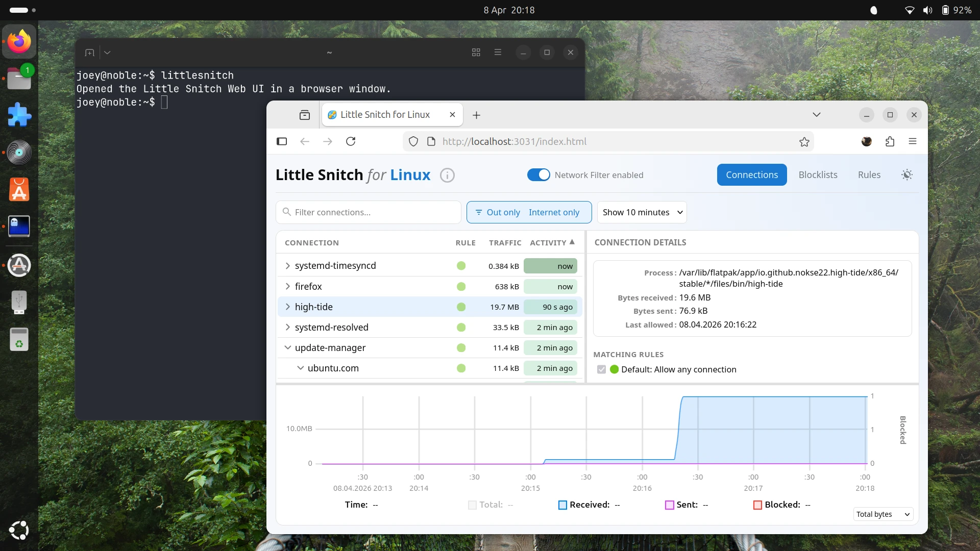Image resolution: width=980 pixels, height=551 pixels.
Task: Toggle the Received legend checkbox
Action: pyautogui.click(x=562, y=505)
